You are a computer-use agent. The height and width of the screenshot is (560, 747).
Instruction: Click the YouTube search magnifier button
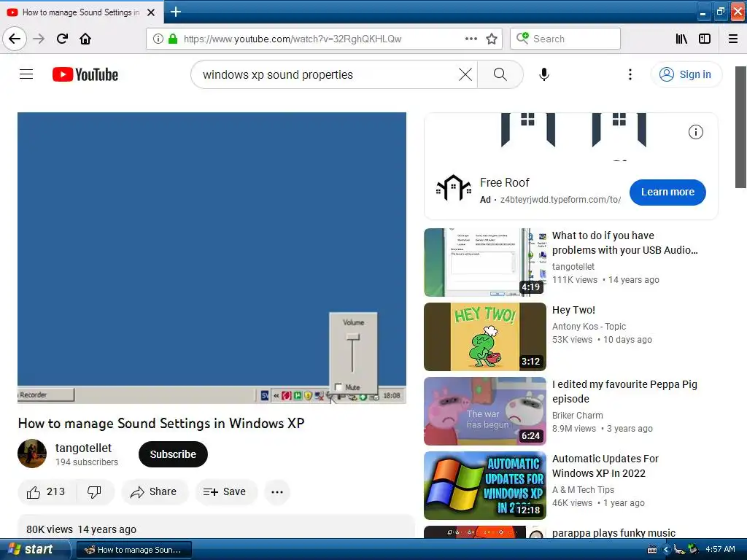pyautogui.click(x=500, y=74)
